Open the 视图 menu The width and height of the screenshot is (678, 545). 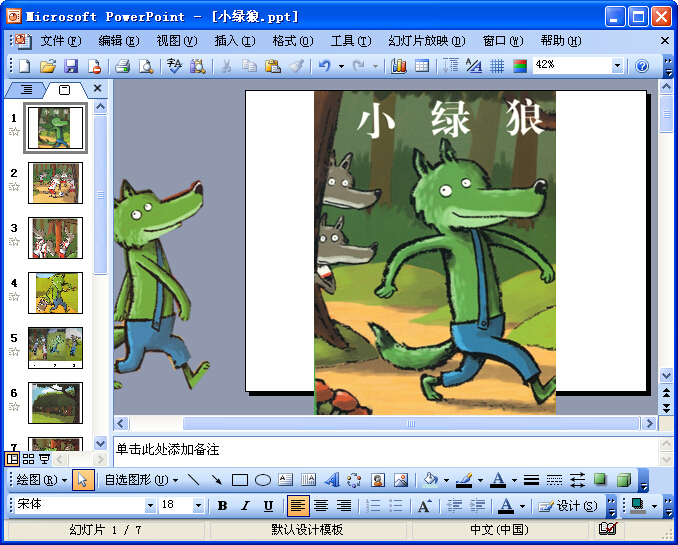177,41
